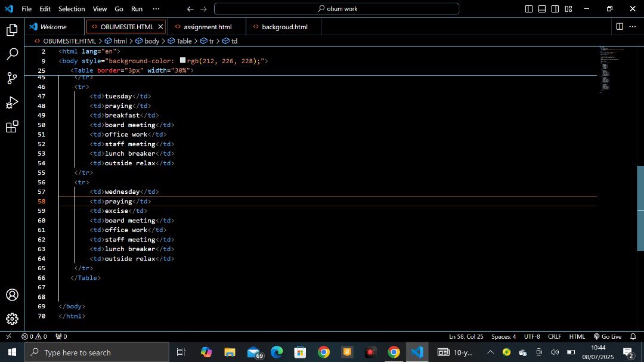Viewport: 644px width, 362px height.
Task: Open the Accounts menu icon
Action: 12,295
